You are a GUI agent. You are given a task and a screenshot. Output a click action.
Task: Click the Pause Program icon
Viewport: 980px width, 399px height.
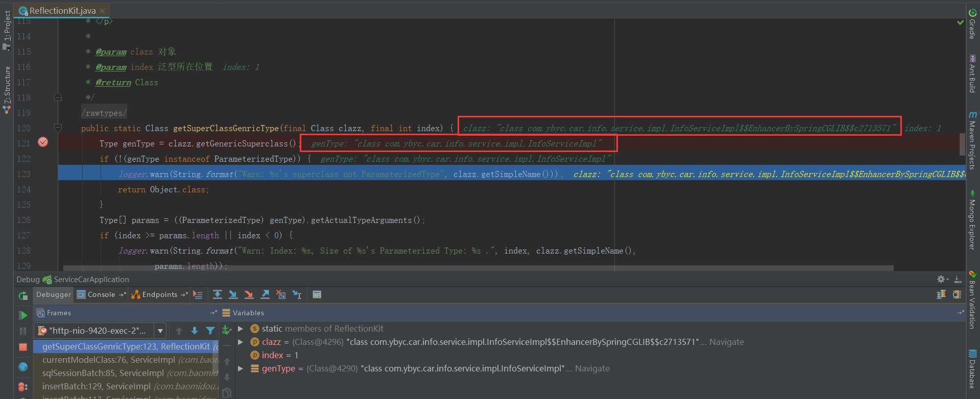(23, 331)
